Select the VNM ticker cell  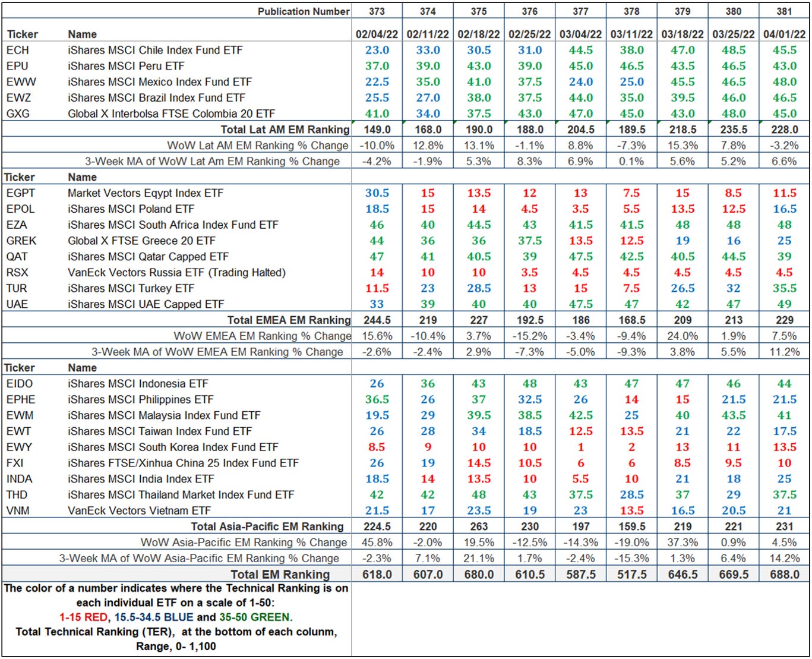(x=18, y=510)
